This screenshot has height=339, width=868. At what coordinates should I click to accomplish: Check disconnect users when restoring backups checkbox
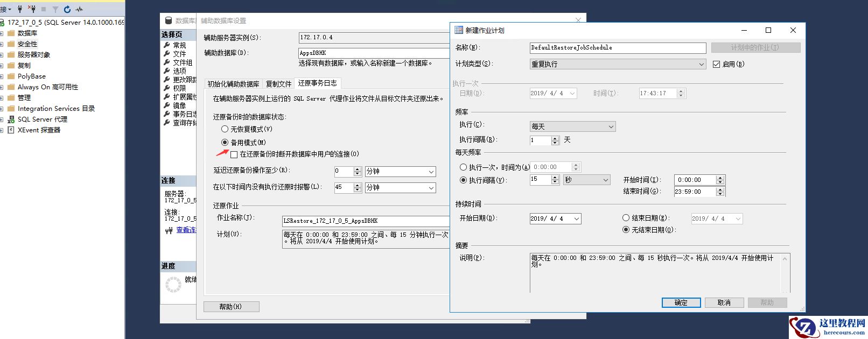(x=234, y=154)
